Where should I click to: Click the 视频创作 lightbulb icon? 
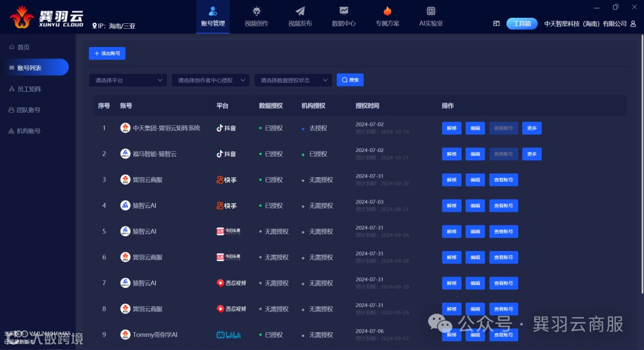point(256,11)
